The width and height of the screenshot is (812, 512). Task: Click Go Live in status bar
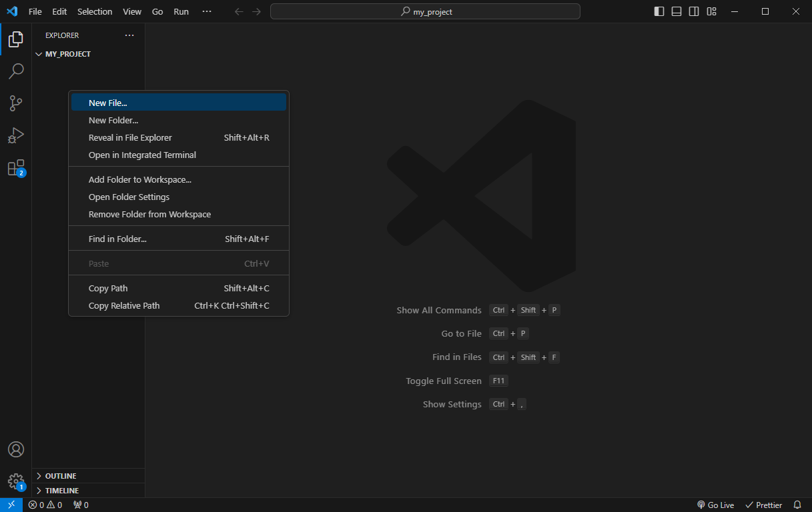715,505
